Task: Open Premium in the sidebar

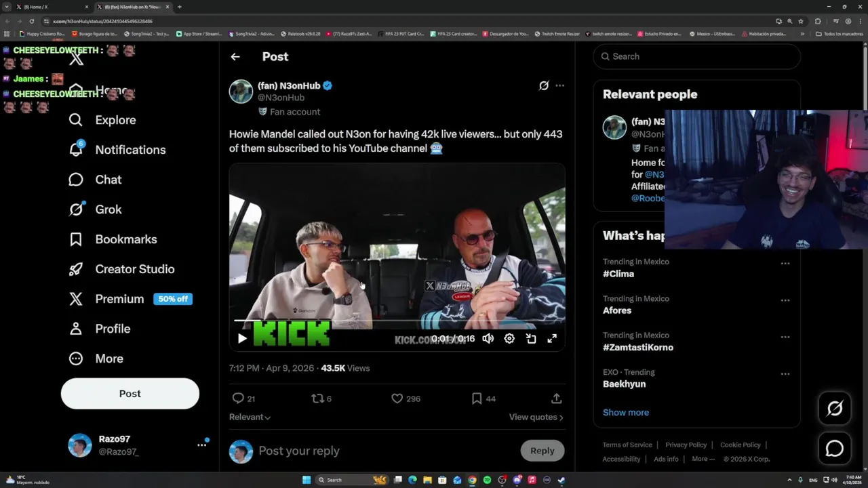Action: (x=130, y=299)
